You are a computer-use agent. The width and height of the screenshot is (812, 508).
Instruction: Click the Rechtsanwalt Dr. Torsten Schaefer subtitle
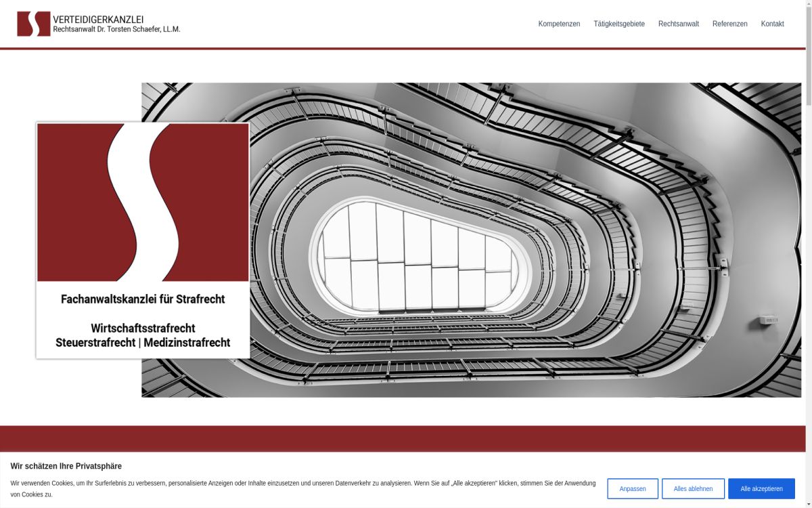tap(116, 30)
